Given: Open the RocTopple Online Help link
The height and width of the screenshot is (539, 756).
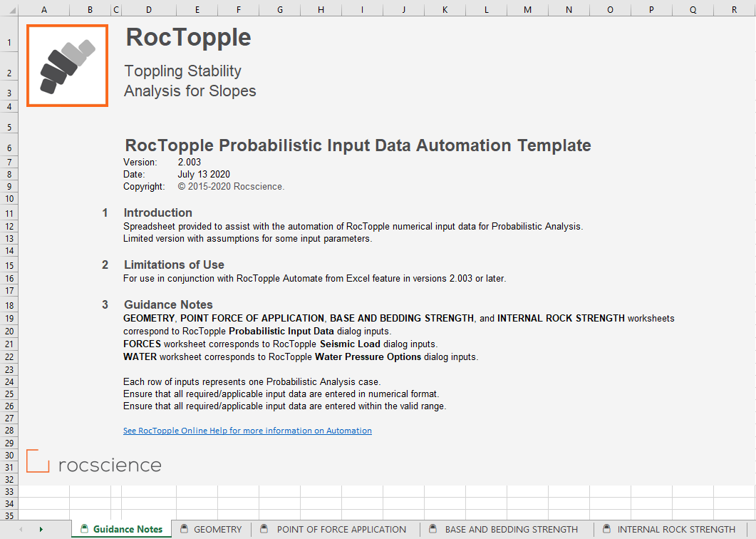Looking at the screenshot, I should 247,431.
